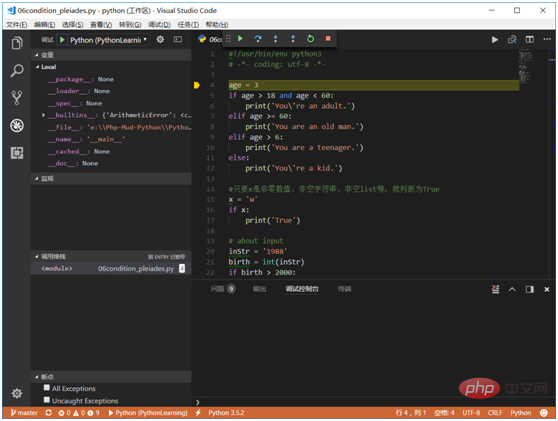The width and height of the screenshot is (558, 421).
Task: Open the Extensions icon in activity bar
Action: 17,153
